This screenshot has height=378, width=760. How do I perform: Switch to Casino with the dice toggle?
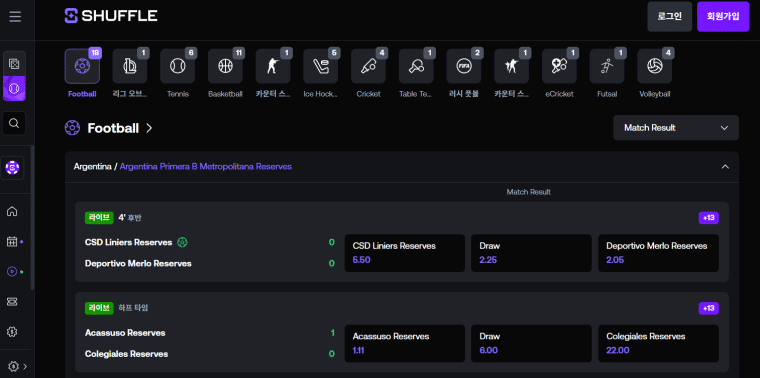point(15,63)
